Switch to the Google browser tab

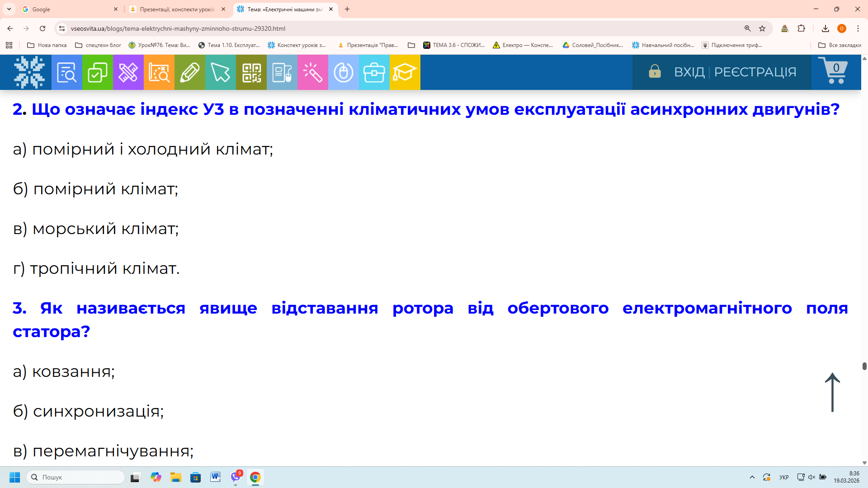pyautogui.click(x=68, y=9)
